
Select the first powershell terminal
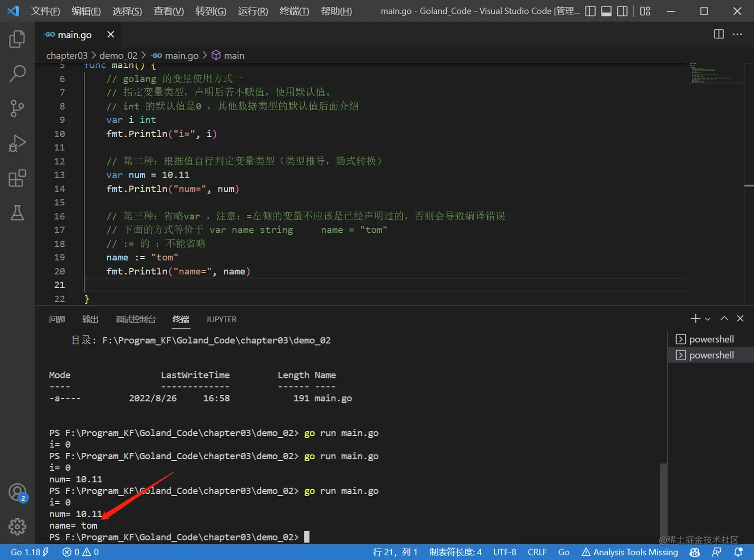711,339
